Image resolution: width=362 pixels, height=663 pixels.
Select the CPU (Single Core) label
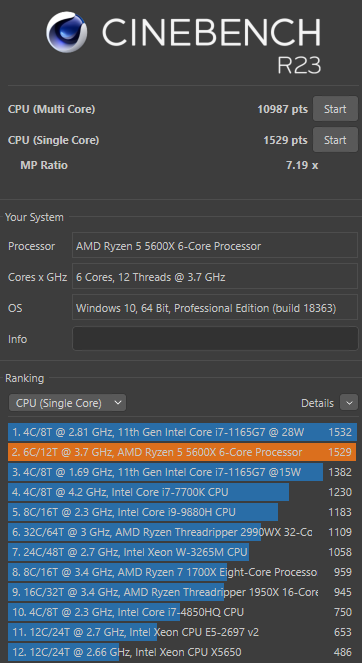[x=53, y=140]
